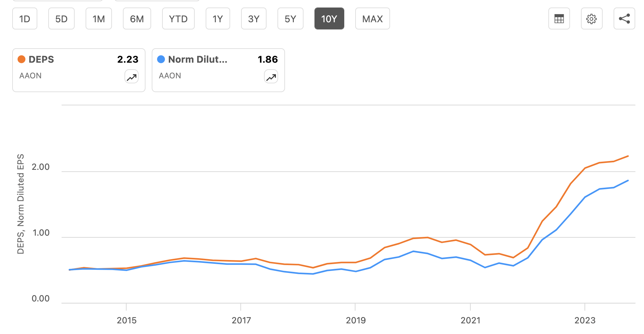644x334 pixels.
Task: Click the AAON label under DEPS
Action: [x=30, y=76]
